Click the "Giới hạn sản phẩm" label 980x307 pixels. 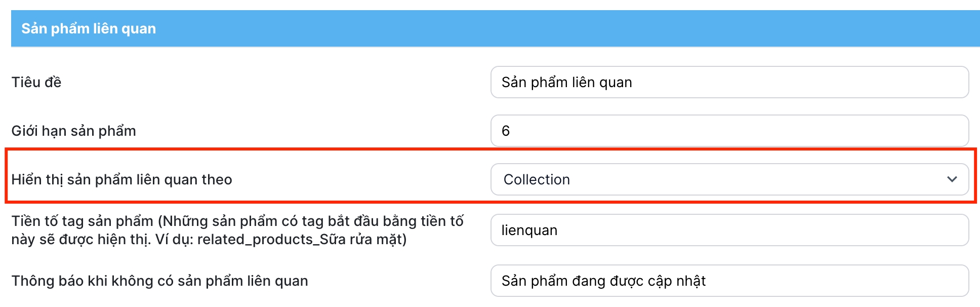click(x=73, y=131)
